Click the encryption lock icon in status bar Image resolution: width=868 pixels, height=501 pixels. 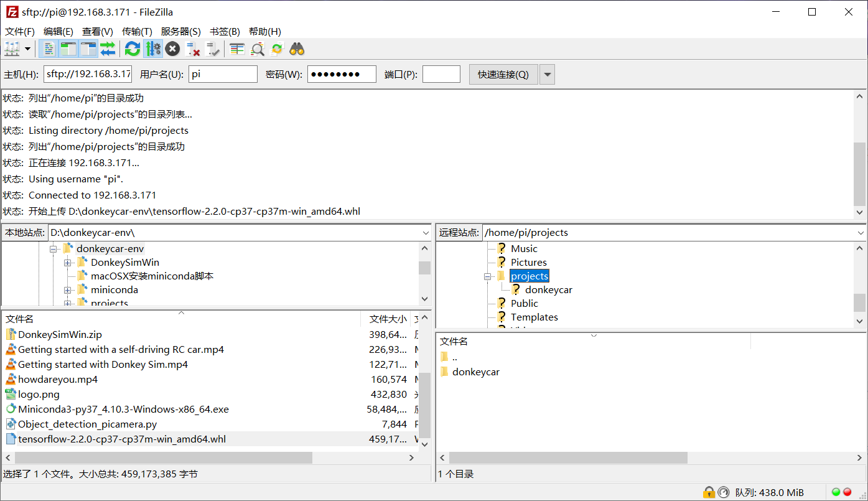click(709, 492)
